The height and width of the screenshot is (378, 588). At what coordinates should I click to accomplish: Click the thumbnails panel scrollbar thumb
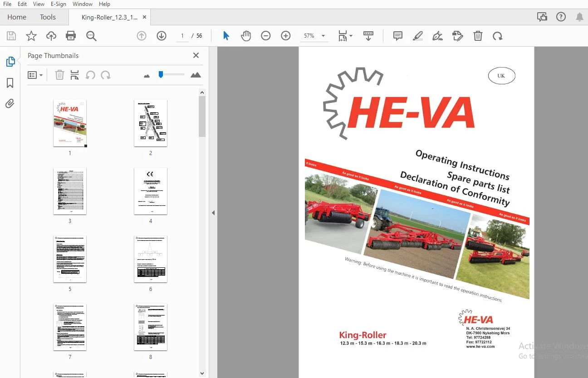pyautogui.click(x=202, y=116)
